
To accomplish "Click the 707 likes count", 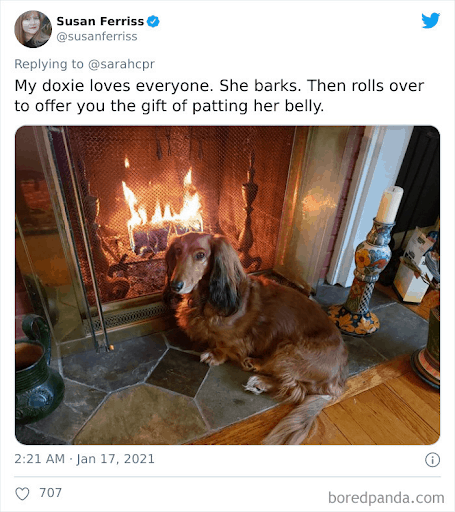I will [51, 493].
